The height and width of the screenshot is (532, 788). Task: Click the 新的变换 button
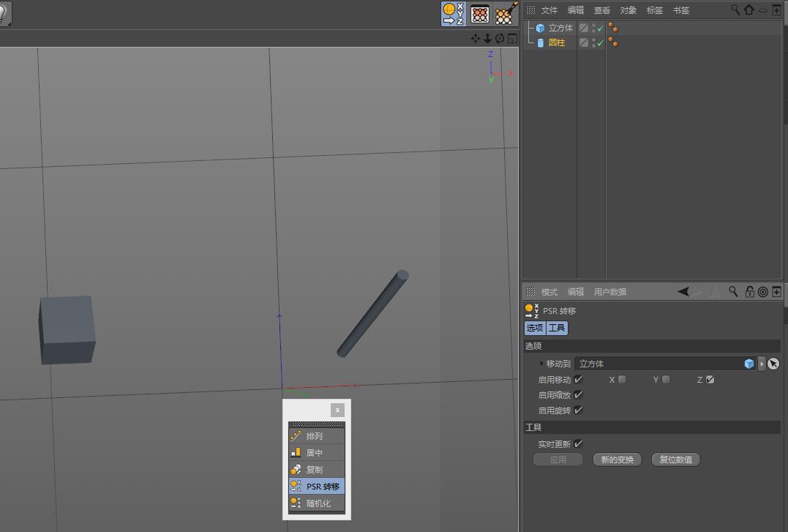pyautogui.click(x=617, y=460)
